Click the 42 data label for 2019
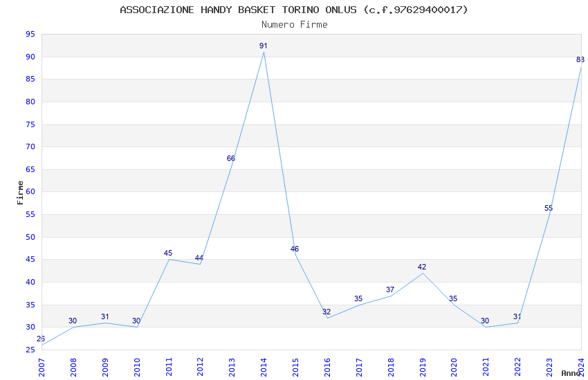This screenshot has width=588, height=380. point(422,267)
